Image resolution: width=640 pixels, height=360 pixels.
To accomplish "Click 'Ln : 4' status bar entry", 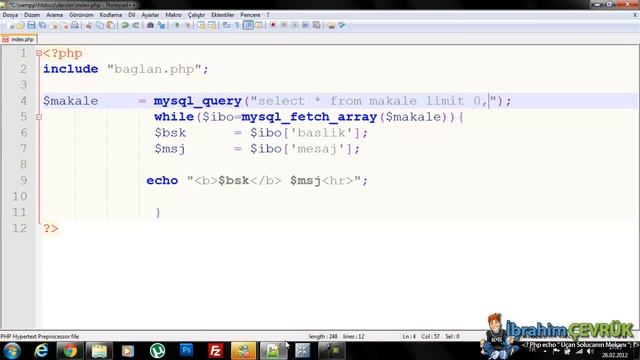I will tap(409, 336).
